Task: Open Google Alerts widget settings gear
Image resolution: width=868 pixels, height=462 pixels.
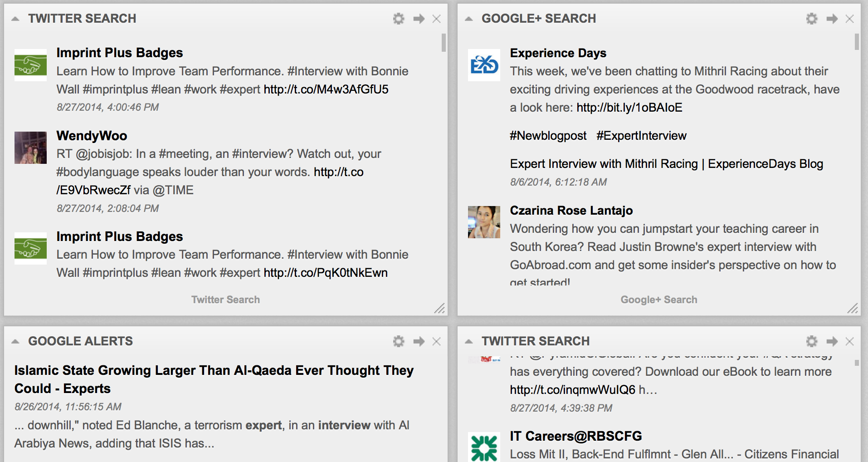Action: 398,341
